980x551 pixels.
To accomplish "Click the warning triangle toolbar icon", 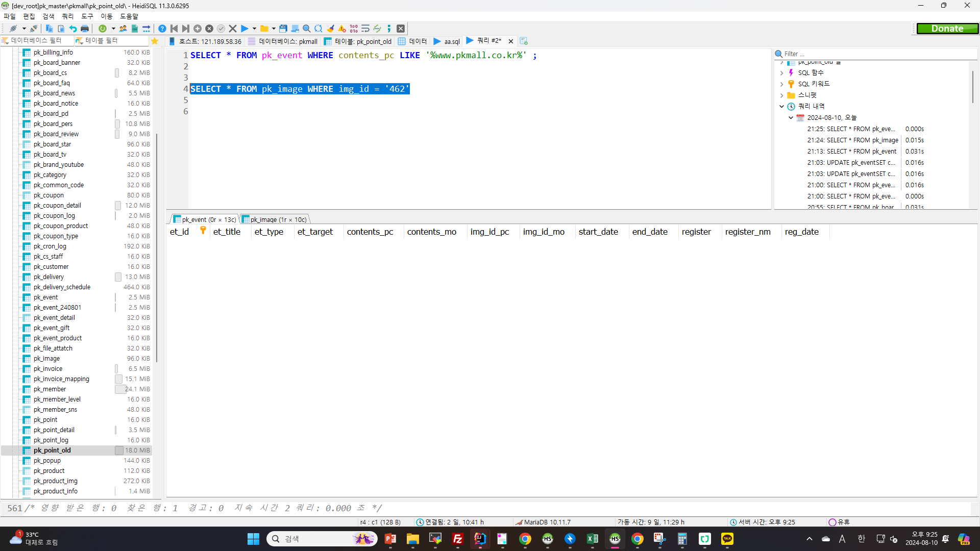I will coord(342,29).
